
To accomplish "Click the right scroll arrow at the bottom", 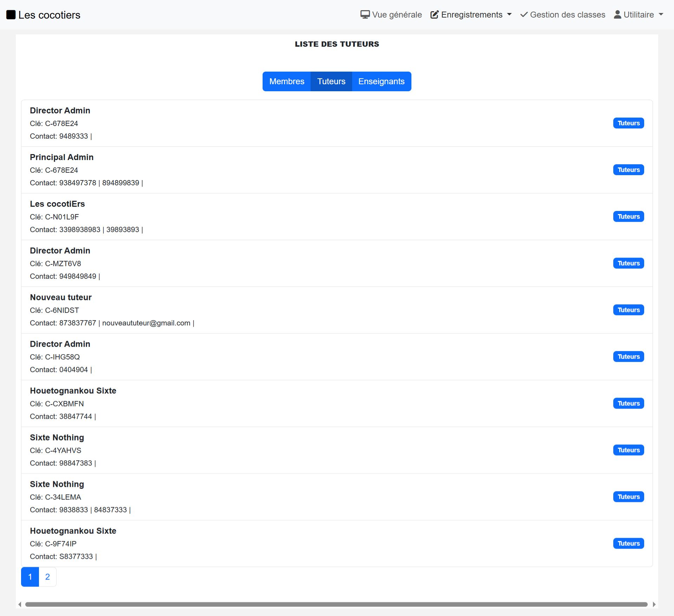I will pyautogui.click(x=654, y=604).
